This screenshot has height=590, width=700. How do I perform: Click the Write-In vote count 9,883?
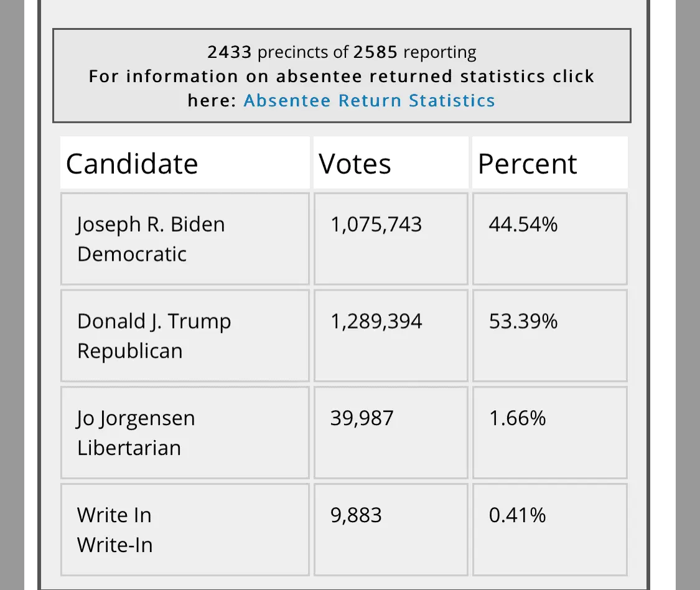pos(356,515)
